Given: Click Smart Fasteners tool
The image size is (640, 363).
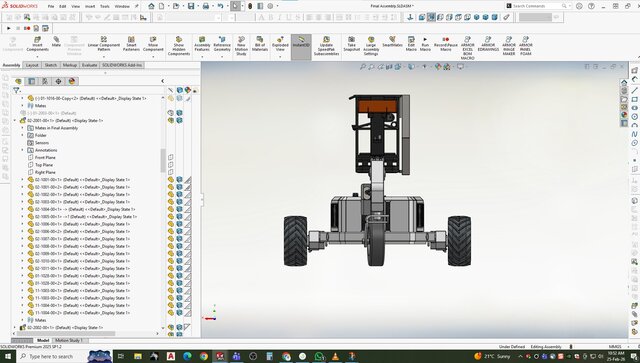Looking at the screenshot, I should point(131,44).
